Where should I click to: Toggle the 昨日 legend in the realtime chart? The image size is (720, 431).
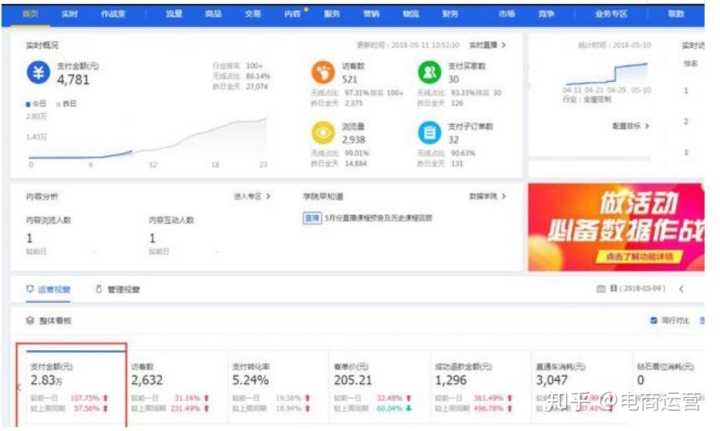coord(67,104)
